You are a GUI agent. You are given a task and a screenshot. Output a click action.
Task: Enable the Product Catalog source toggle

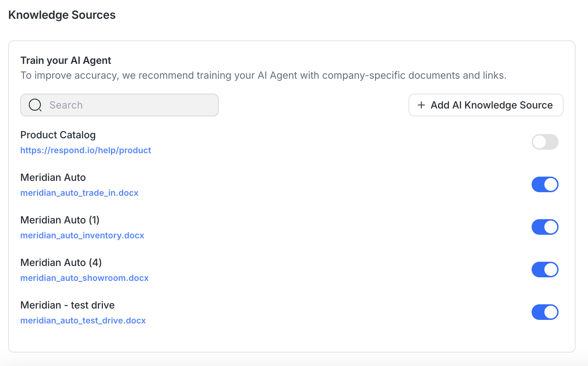click(545, 142)
